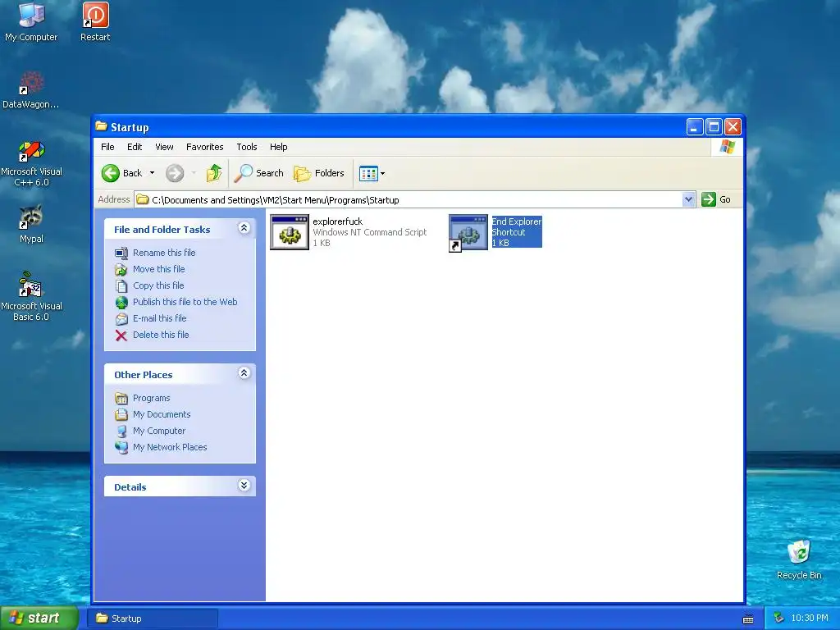Click Rename this file link
Viewport: 840px width, 630px height.
164,253
